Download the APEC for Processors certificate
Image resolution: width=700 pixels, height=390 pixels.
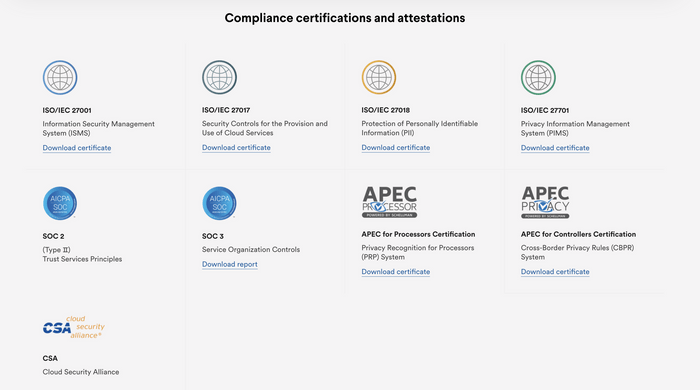(396, 271)
